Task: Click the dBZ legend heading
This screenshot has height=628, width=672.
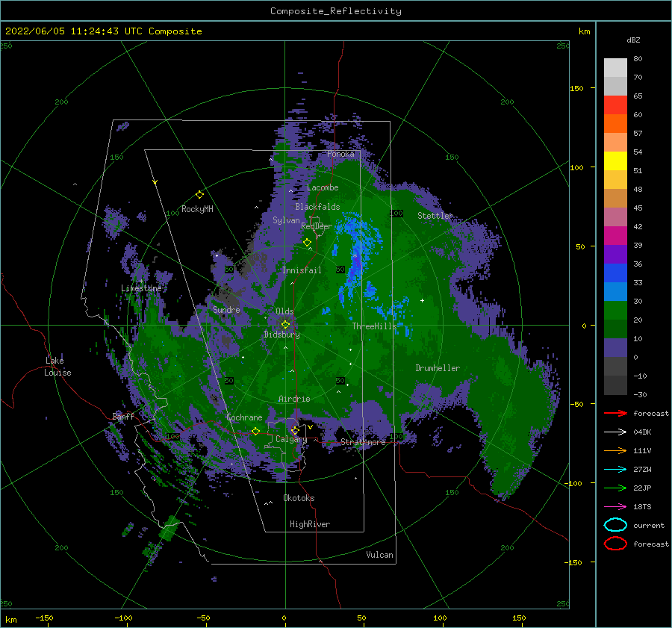Action: pos(633,40)
